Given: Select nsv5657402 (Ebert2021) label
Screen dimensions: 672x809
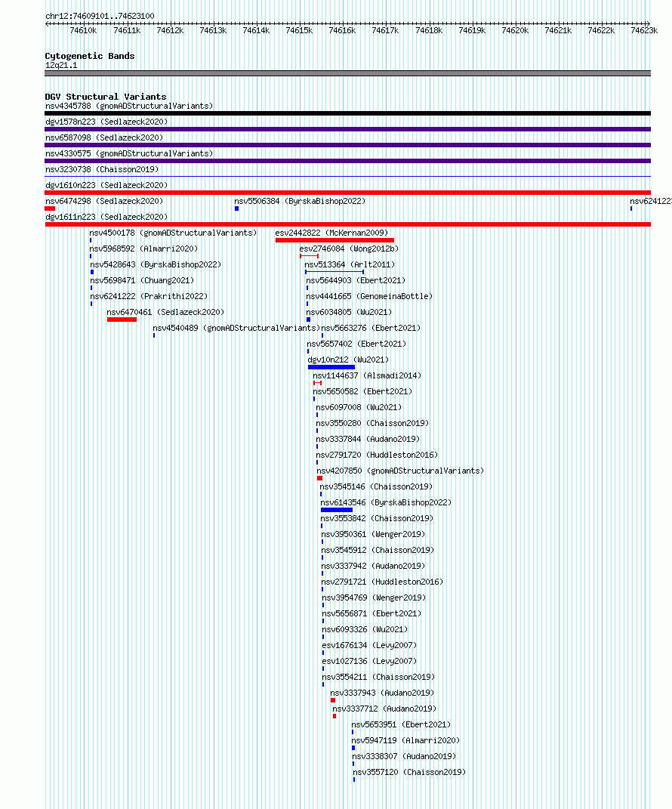Looking at the screenshot, I should coord(357,344).
